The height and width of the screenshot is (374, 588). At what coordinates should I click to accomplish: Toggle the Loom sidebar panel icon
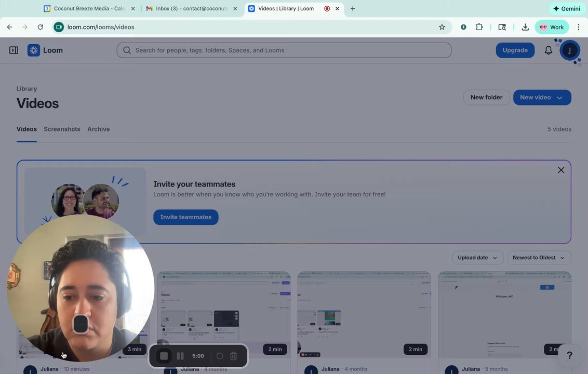[x=14, y=50]
